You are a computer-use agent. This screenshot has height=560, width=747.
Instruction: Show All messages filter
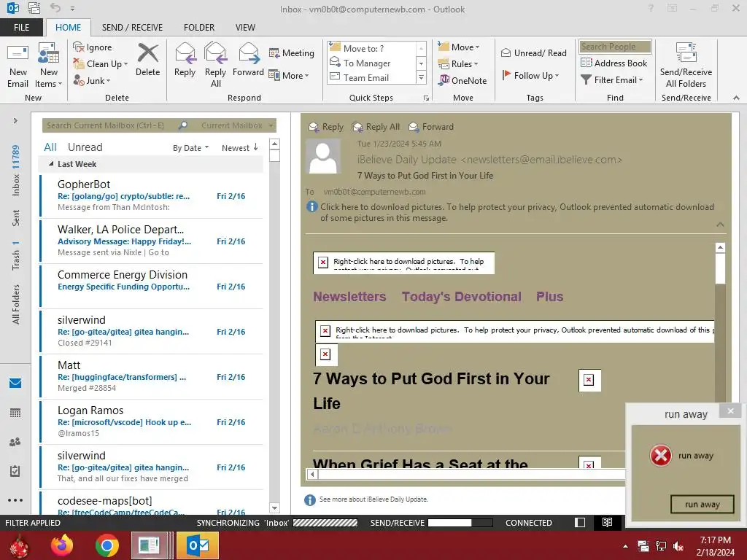50,147
